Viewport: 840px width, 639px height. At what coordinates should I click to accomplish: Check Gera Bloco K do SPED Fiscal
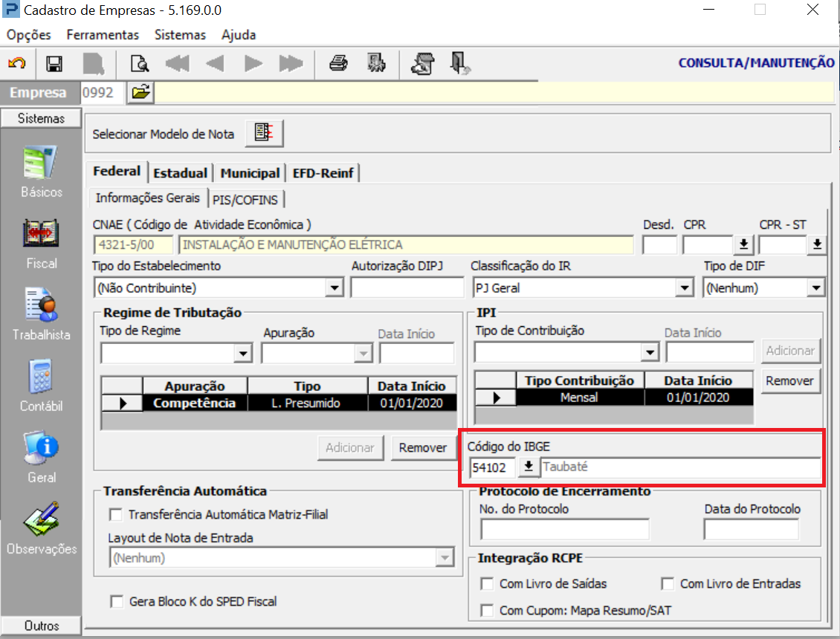116,602
